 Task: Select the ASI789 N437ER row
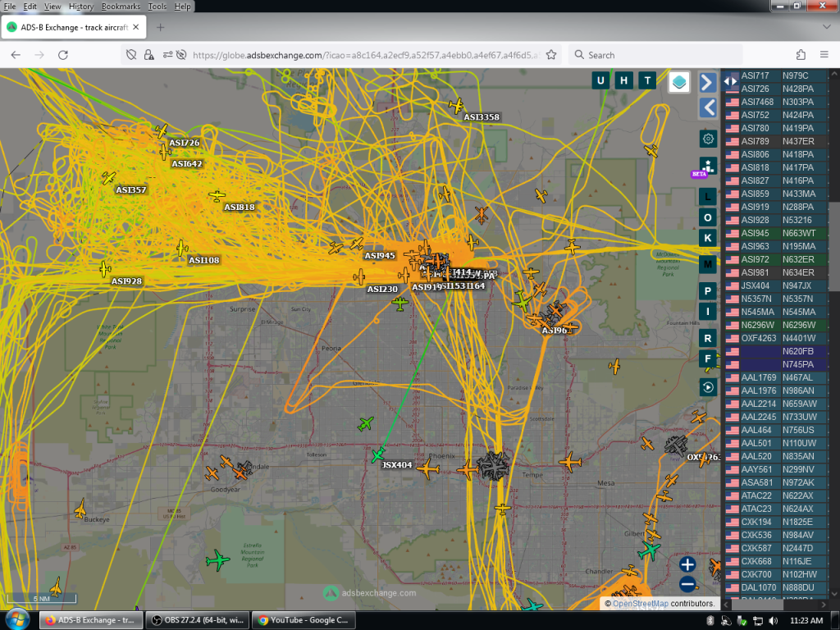[x=775, y=141]
